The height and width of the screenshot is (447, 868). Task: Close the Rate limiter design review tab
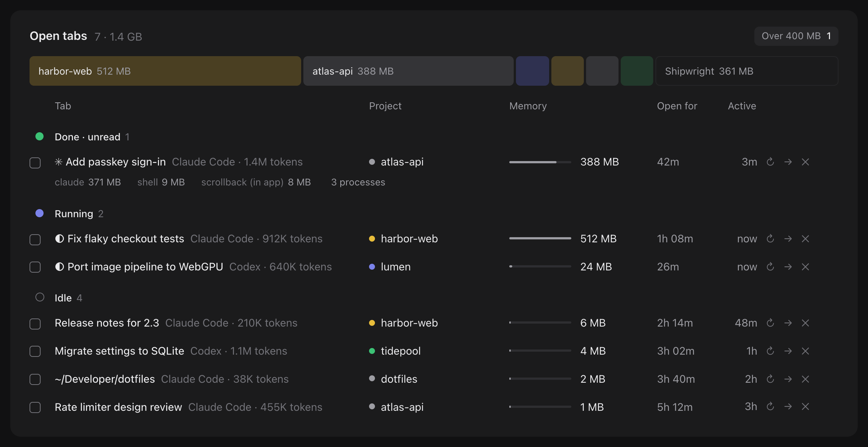click(805, 406)
